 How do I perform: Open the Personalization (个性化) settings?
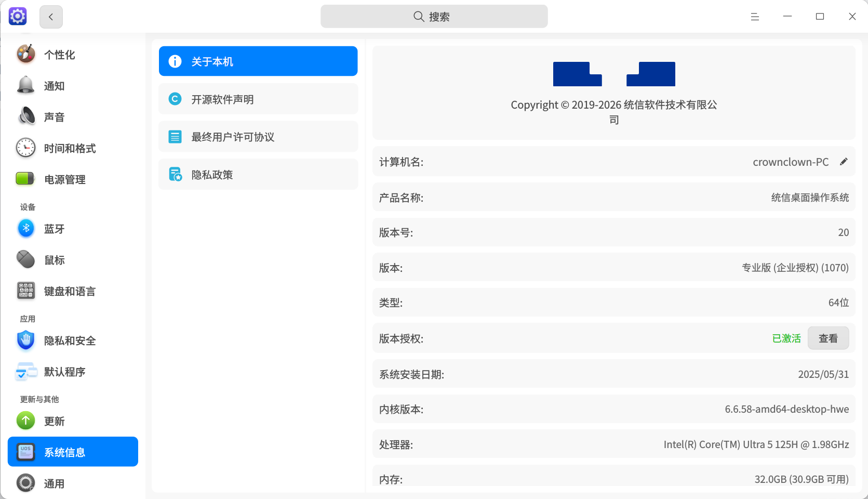73,55
